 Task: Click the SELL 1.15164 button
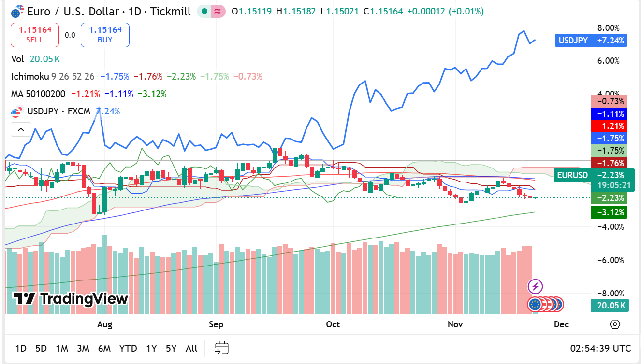34,35
